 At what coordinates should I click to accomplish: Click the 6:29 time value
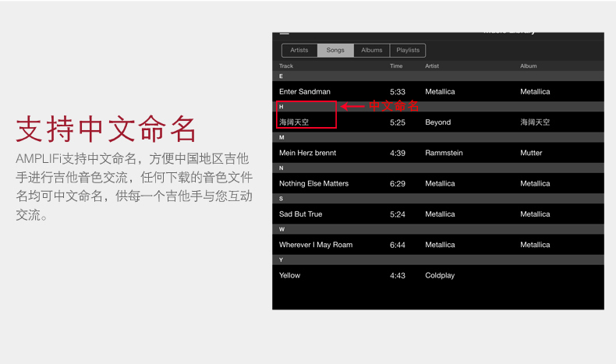coord(398,184)
